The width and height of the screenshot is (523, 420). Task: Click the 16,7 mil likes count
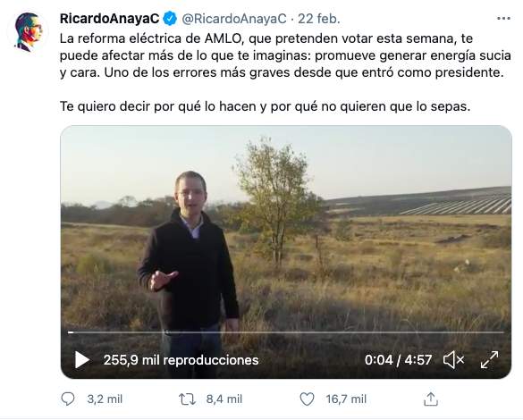tap(346, 399)
